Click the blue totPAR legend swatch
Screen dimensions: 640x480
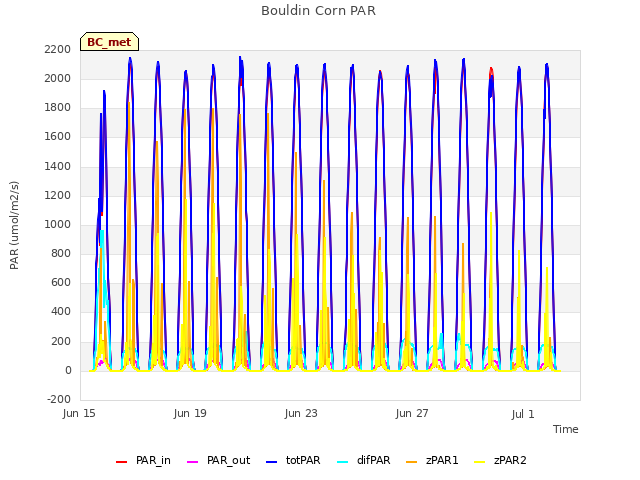coord(272,462)
